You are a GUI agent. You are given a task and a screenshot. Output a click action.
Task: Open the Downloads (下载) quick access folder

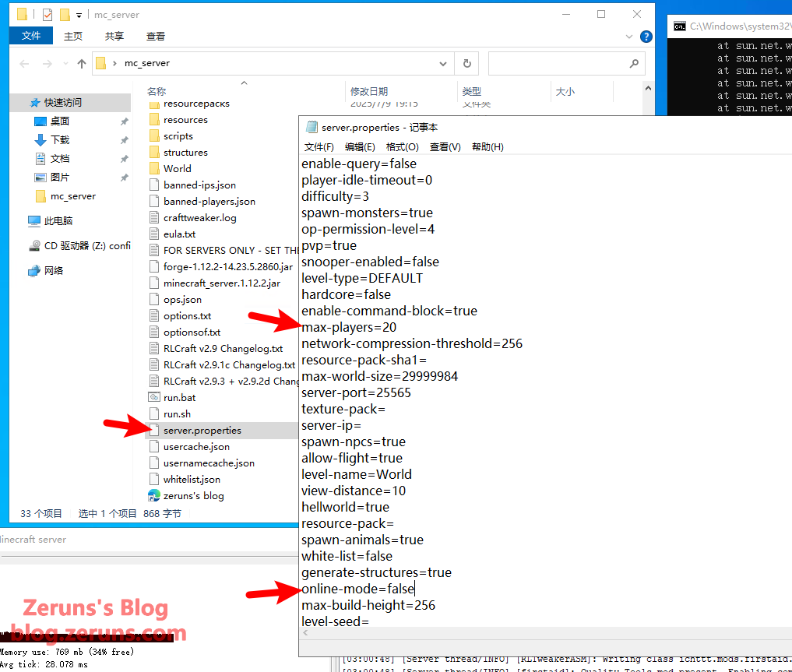(x=60, y=140)
